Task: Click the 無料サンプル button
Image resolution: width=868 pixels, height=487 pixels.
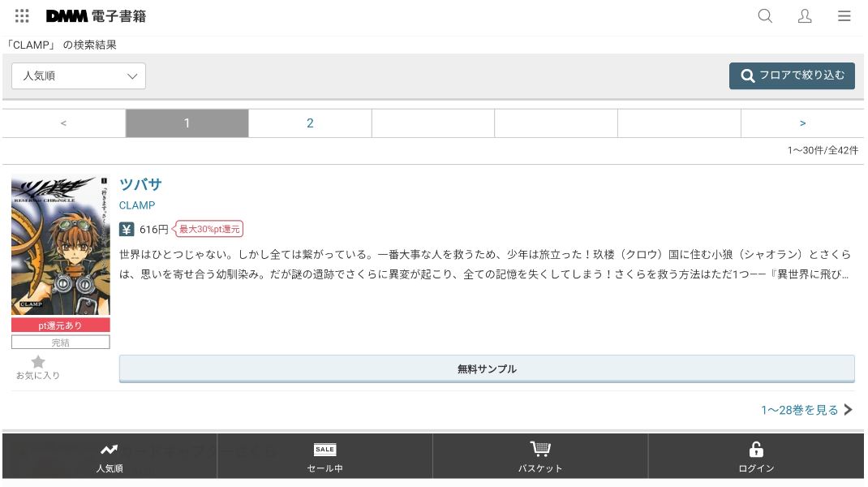Action: 487,368
